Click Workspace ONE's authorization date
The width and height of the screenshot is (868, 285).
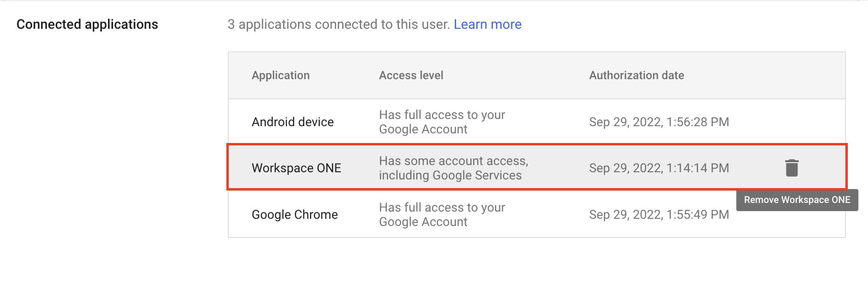[659, 167]
